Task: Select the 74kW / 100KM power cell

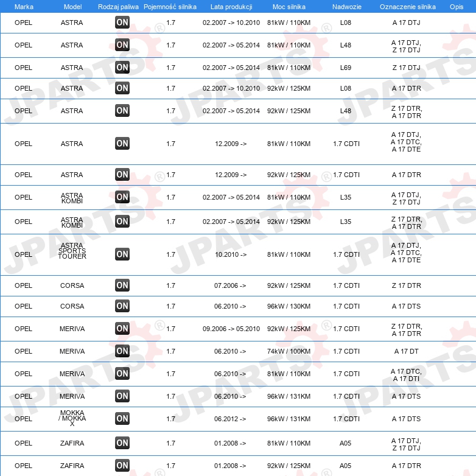Action: tap(289, 351)
